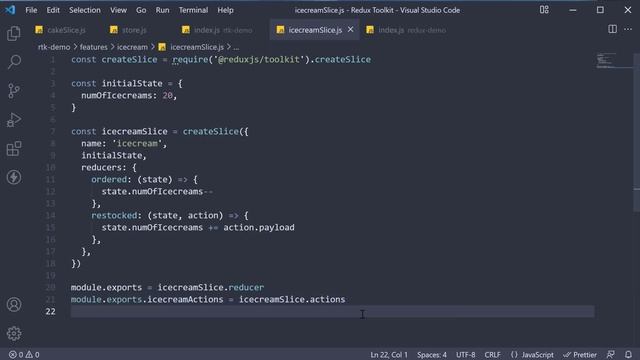Click 'restocked' reducer name on line 14
640x360 pixels.
(114, 216)
